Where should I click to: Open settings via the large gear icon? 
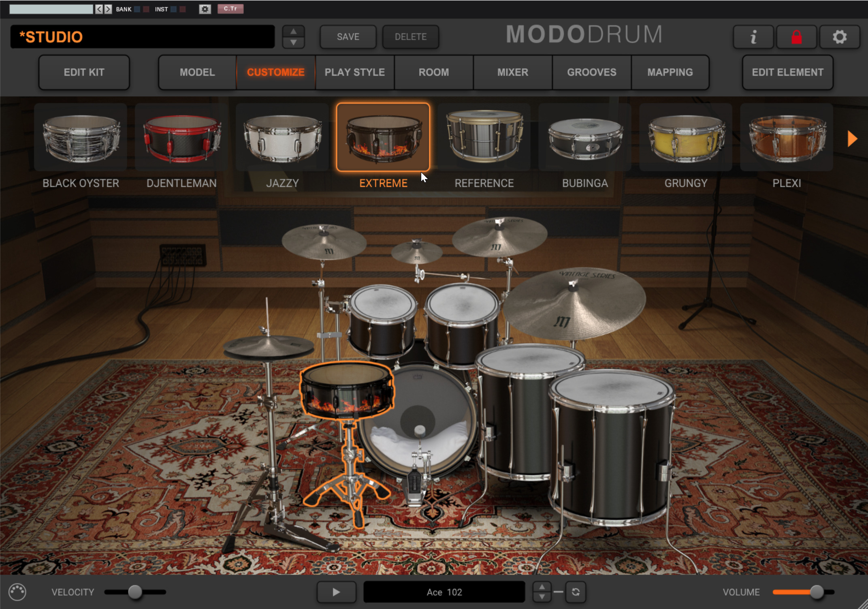coord(839,37)
